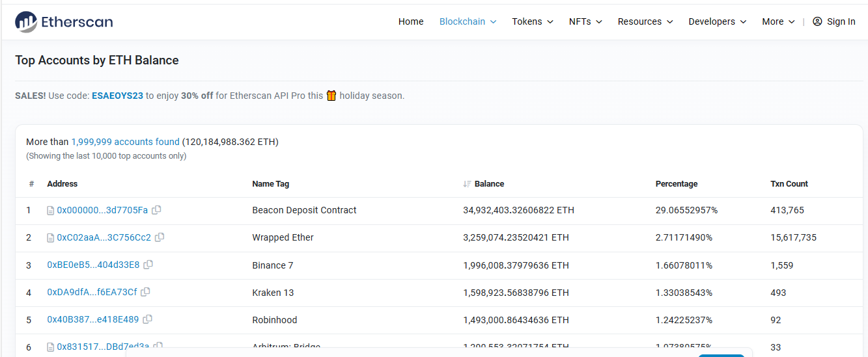Click txn count 1,559
The height and width of the screenshot is (357, 868).
tap(782, 265)
